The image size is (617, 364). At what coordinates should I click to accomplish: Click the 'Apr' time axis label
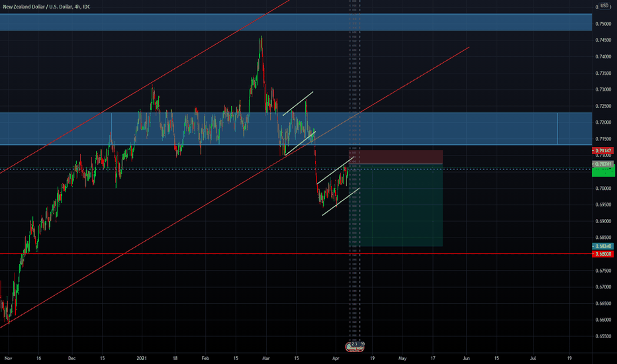click(x=336, y=359)
